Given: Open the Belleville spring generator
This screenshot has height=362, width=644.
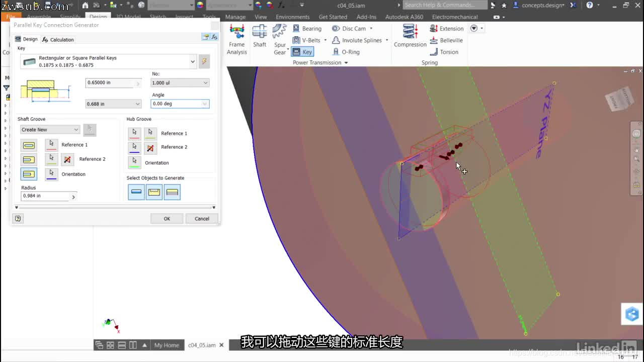Looking at the screenshot, I should pyautogui.click(x=446, y=40).
